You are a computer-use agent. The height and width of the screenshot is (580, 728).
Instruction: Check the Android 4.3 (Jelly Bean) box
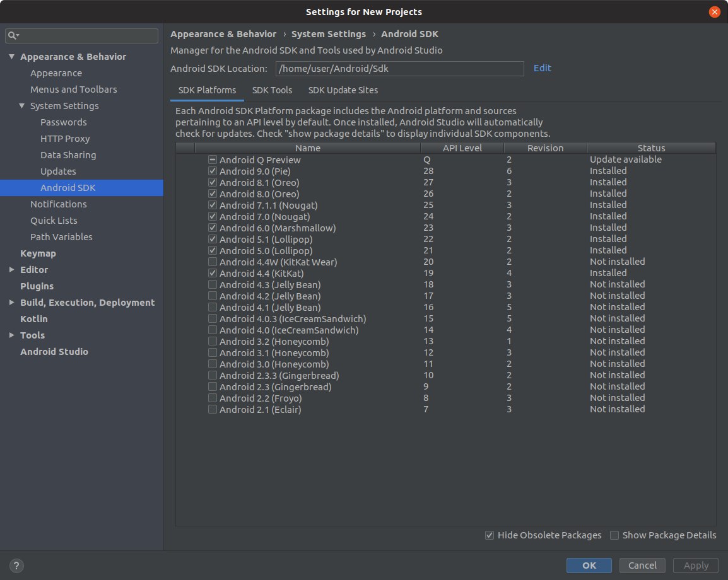tap(212, 284)
